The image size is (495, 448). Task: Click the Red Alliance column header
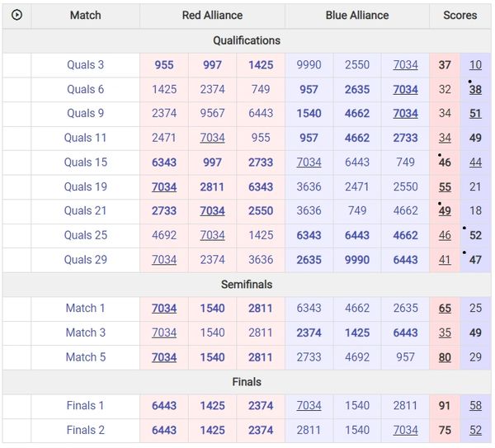click(x=212, y=15)
